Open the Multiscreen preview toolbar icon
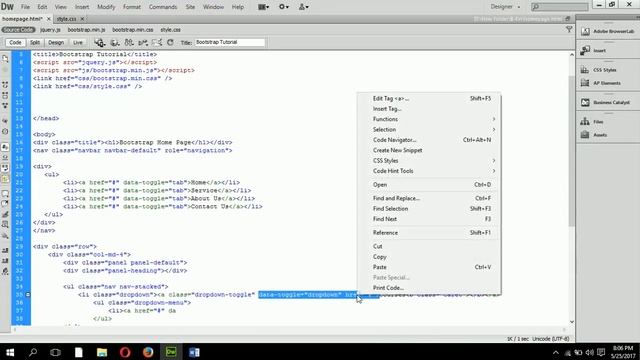Image resolution: width=640 pixels, height=360 pixels. 100,42
